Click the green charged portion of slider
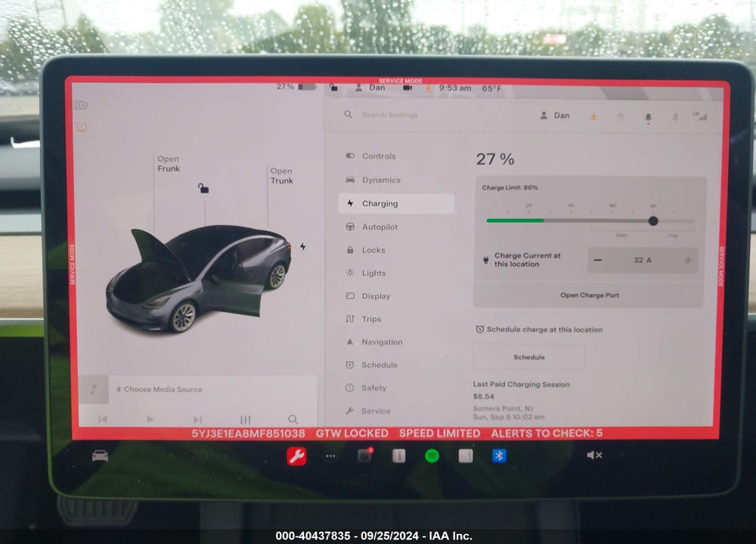756x544 pixels. coord(515,220)
